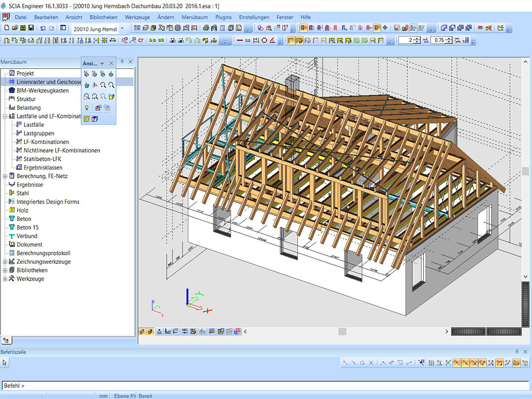The image size is (532, 399).
Task: Expand the Bibliotheken tree node
Action: pos(5,270)
